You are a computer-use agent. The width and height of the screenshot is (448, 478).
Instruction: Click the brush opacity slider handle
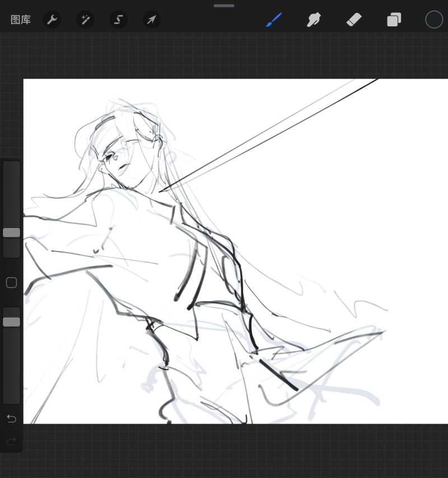pyautogui.click(x=12, y=322)
